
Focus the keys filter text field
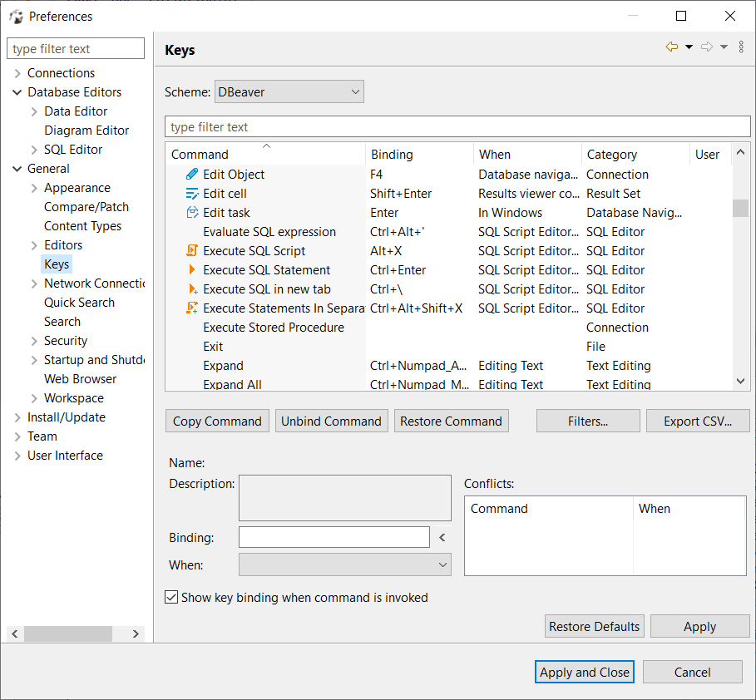point(457,127)
